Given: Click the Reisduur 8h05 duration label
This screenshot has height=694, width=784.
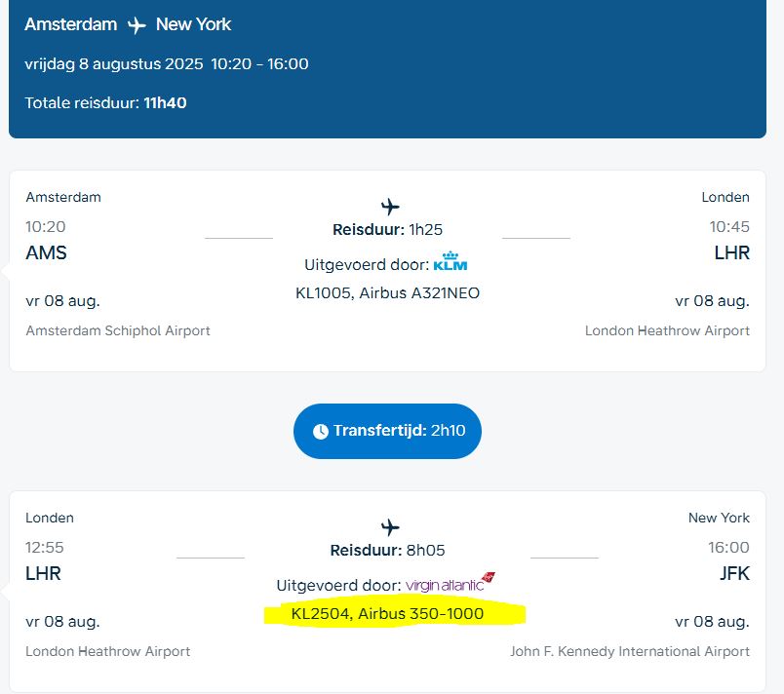Looking at the screenshot, I should [x=387, y=550].
